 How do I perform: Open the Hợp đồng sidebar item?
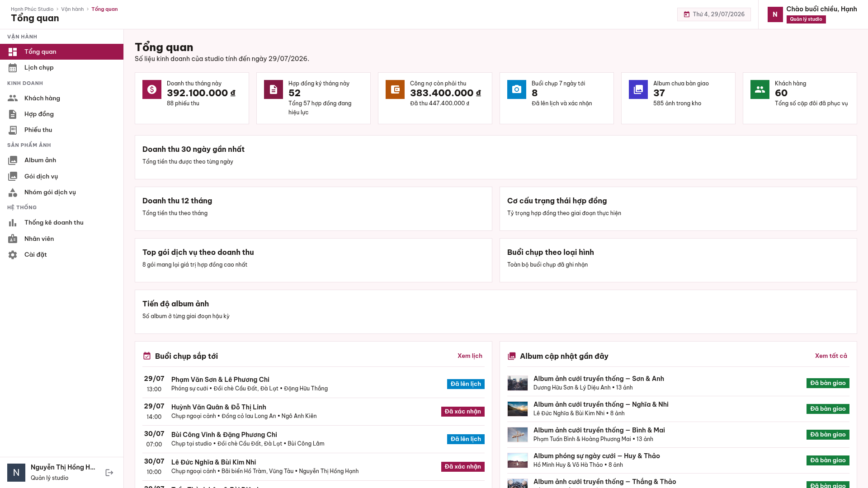point(61,114)
